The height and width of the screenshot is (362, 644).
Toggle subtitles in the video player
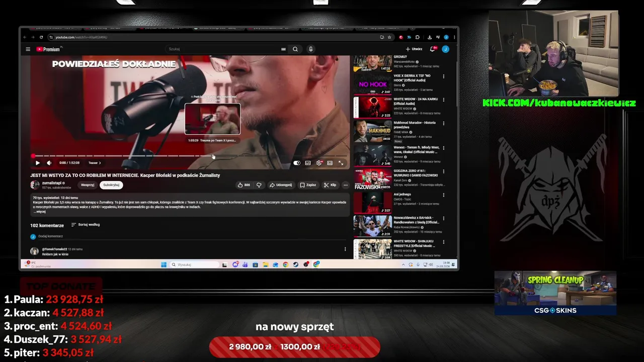[308, 163]
